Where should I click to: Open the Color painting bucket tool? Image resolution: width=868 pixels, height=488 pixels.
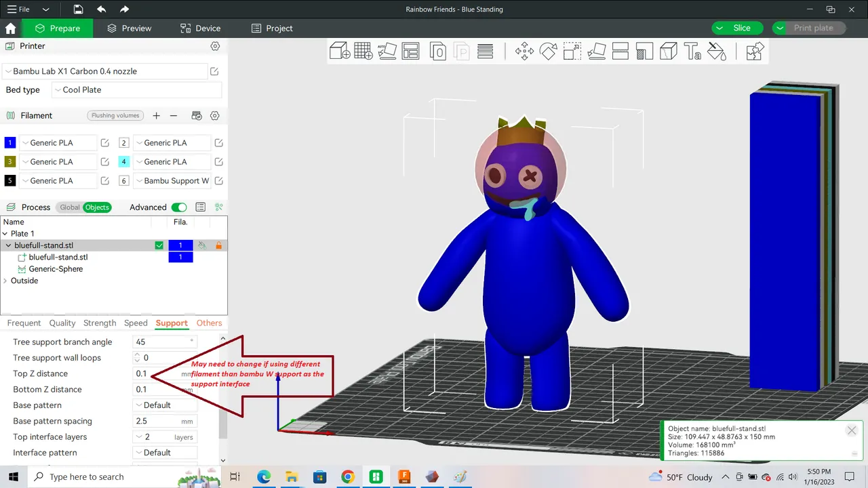click(717, 51)
